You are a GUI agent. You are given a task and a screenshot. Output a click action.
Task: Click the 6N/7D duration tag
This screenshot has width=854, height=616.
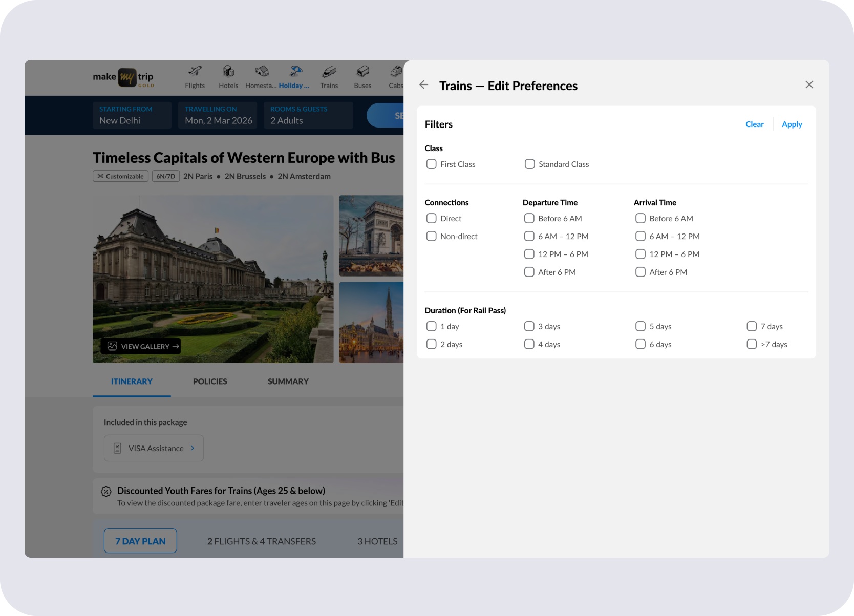pos(166,176)
